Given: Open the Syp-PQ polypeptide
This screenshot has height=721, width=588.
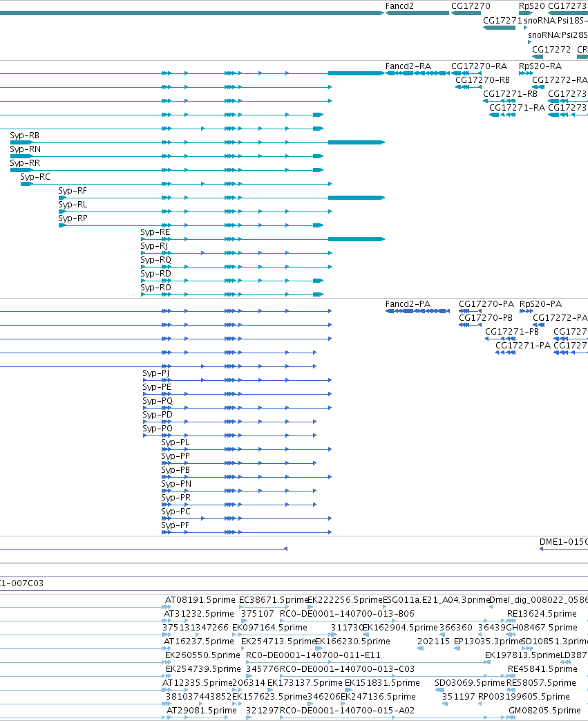Looking at the screenshot, I should coord(237,408).
